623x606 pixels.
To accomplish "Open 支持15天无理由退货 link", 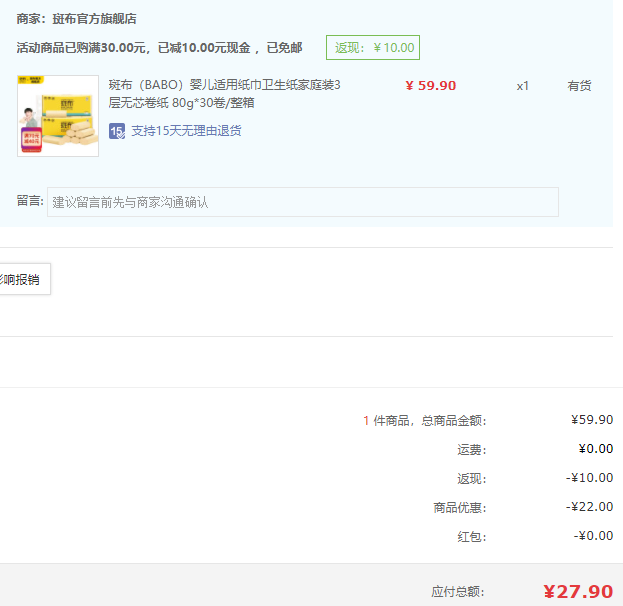I will (186, 131).
